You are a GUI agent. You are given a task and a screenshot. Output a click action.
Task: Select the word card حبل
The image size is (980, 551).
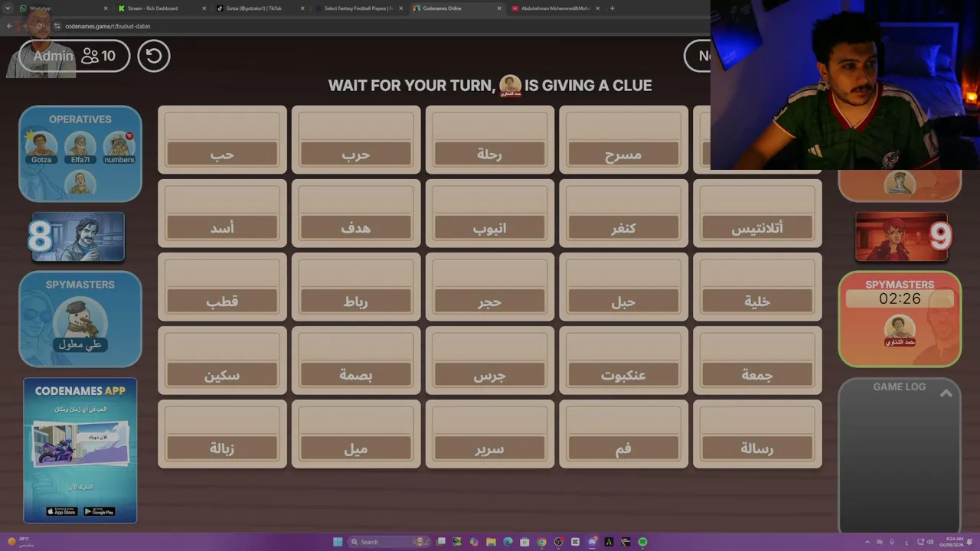click(623, 287)
